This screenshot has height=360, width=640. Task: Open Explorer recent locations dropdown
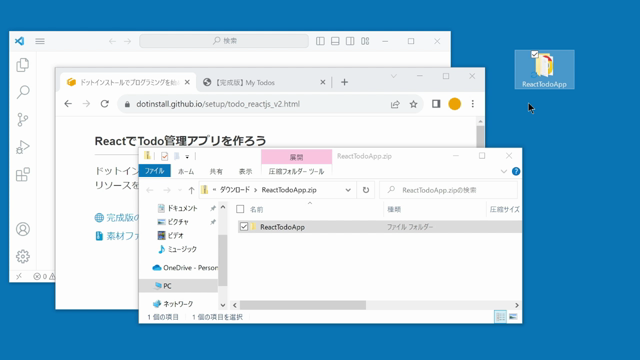pos(180,190)
